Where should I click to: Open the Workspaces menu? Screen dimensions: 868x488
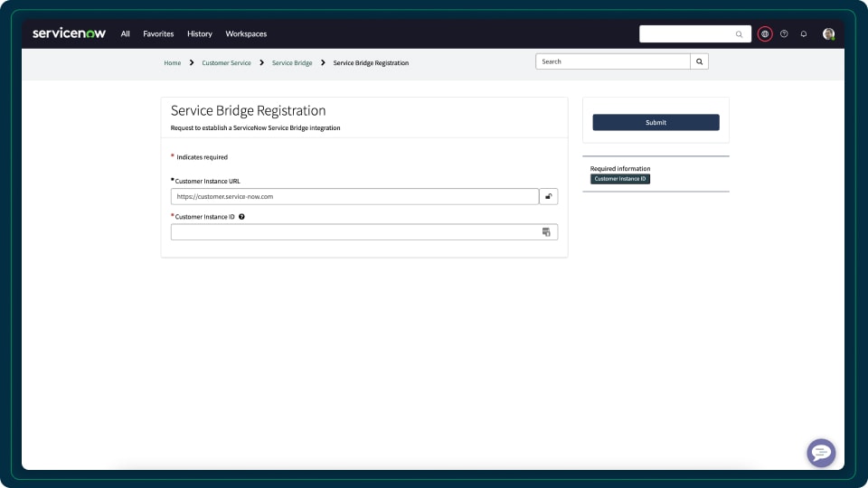[246, 34]
